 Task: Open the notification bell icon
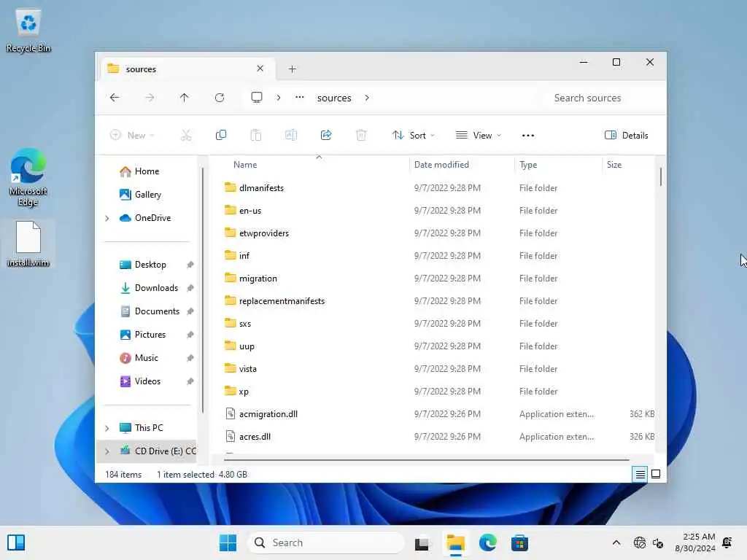coord(727,542)
